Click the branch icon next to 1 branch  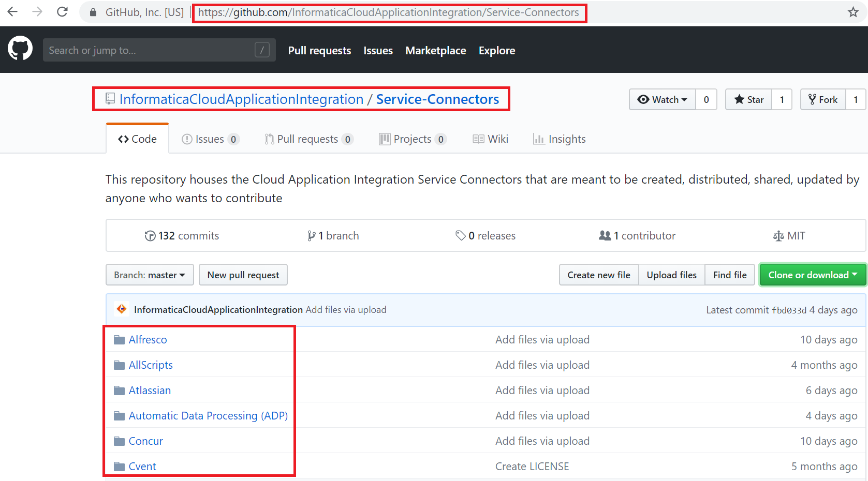311,236
